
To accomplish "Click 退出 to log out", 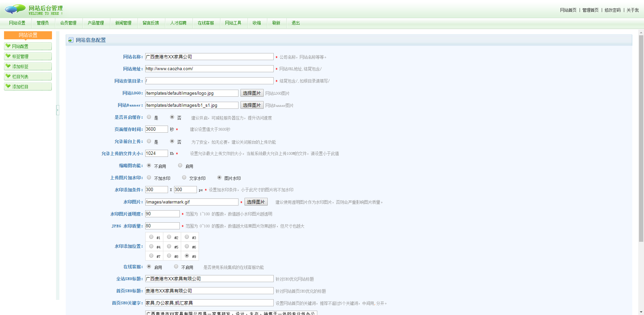I will pyautogui.click(x=296, y=23).
